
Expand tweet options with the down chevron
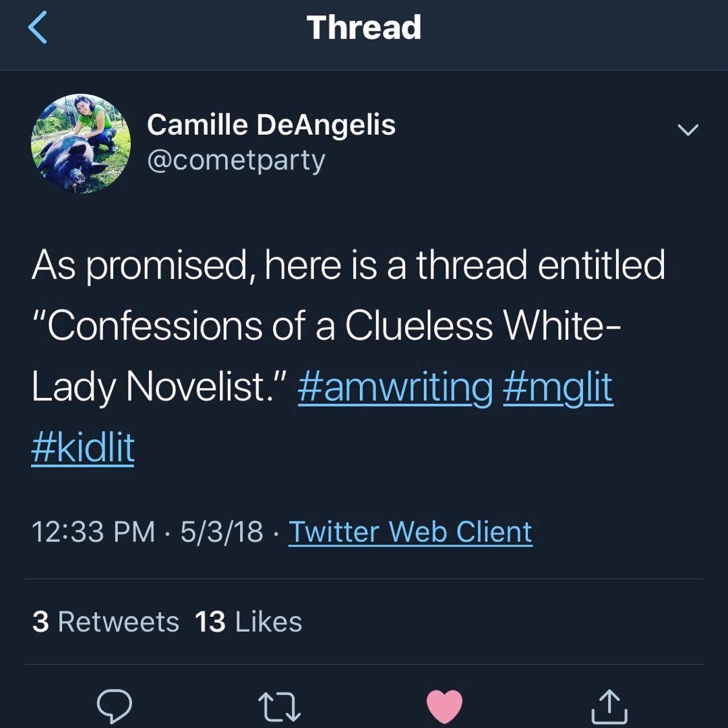[688, 129]
